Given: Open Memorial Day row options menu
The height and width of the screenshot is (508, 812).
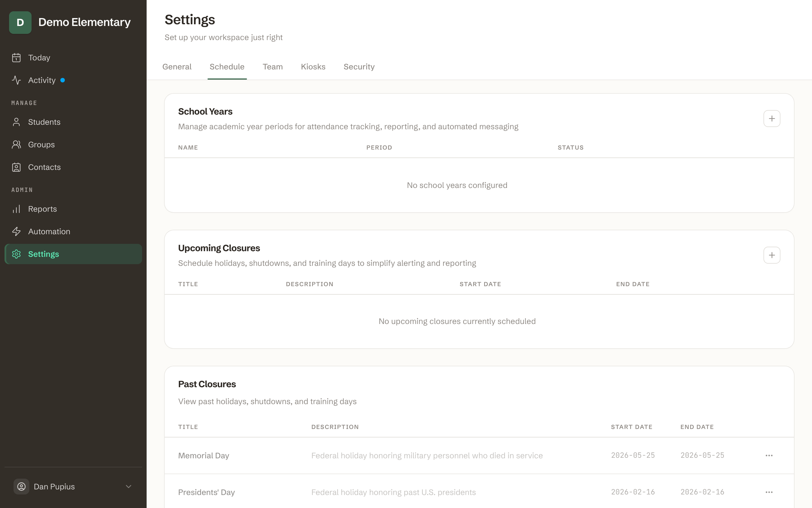Looking at the screenshot, I should [769, 456].
